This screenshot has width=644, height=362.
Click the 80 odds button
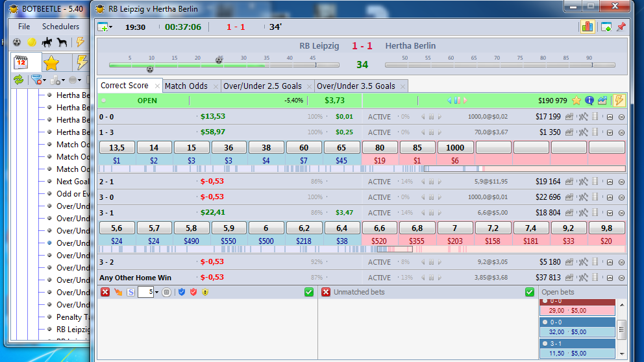(380, 147)
